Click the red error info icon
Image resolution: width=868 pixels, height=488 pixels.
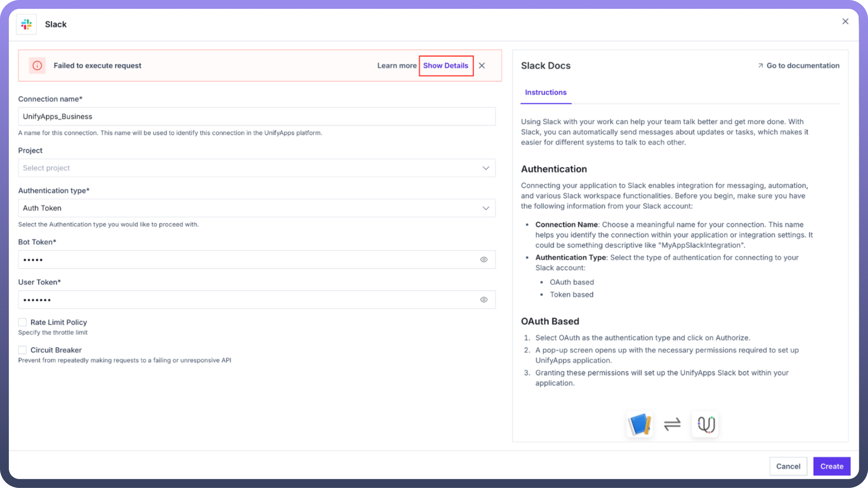click(x=37, y=65)
